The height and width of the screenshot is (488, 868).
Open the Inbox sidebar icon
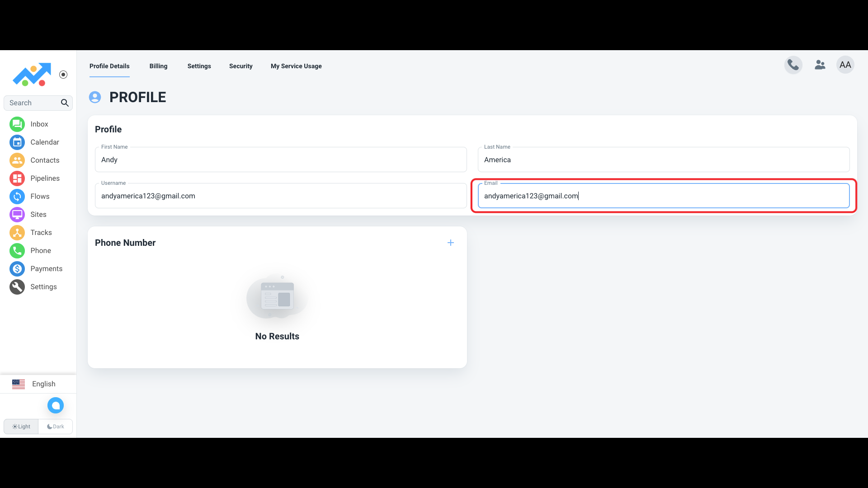[17, 124]
